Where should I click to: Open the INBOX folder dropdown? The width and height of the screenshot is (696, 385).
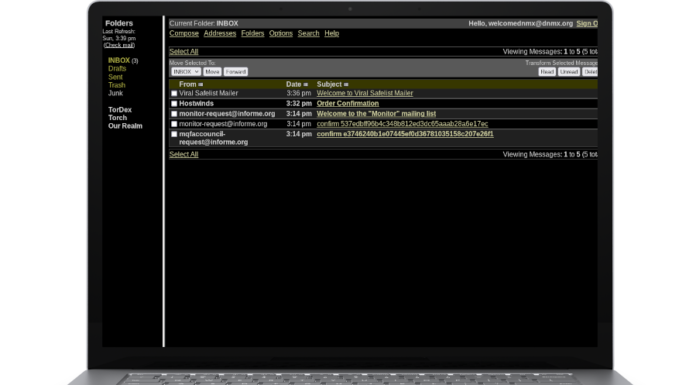click(x=186, y=72)
